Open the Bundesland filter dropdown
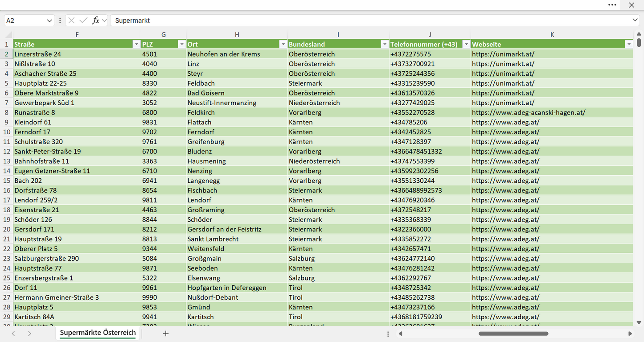The width and height of the screenshot is (644, 342). (385, 44)
